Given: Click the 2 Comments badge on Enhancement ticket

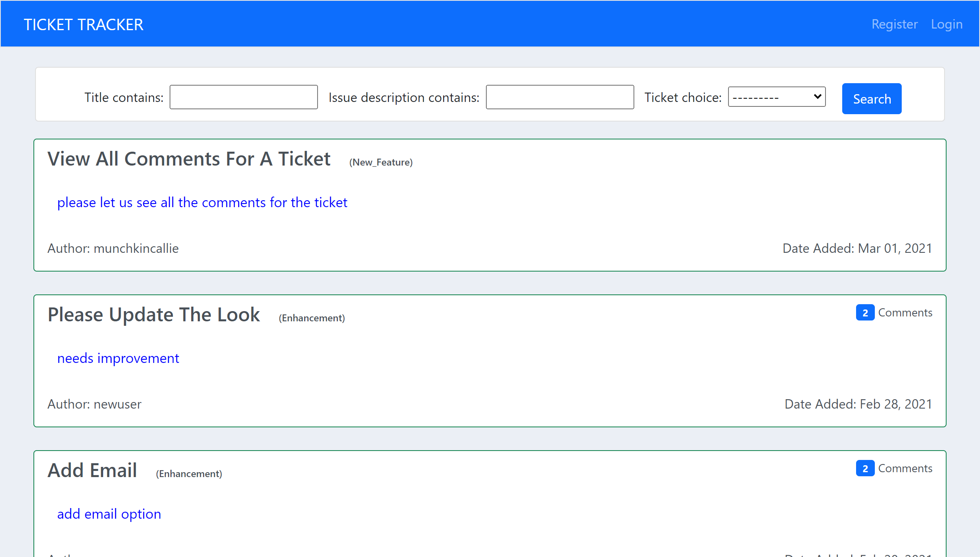Looking at the screenshot, I should pos(863,312).
